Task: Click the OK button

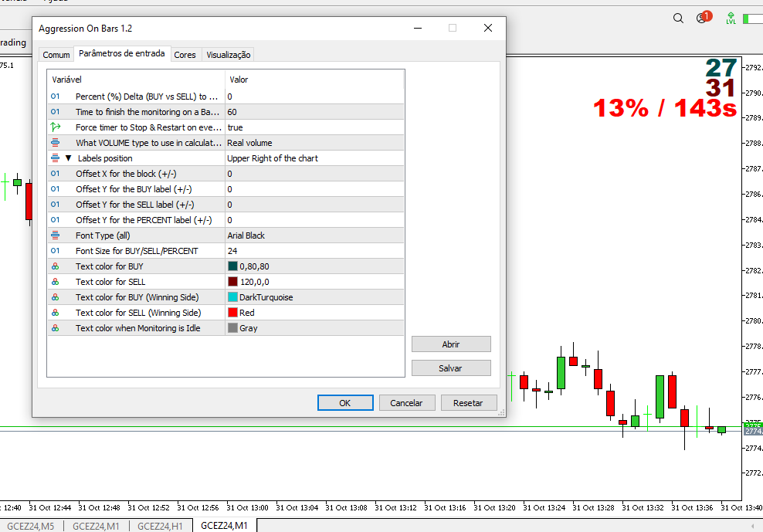Action: point(345,403)
